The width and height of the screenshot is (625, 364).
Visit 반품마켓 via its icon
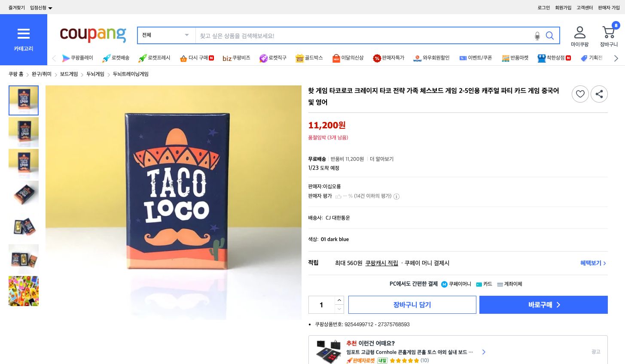(506, 58)
